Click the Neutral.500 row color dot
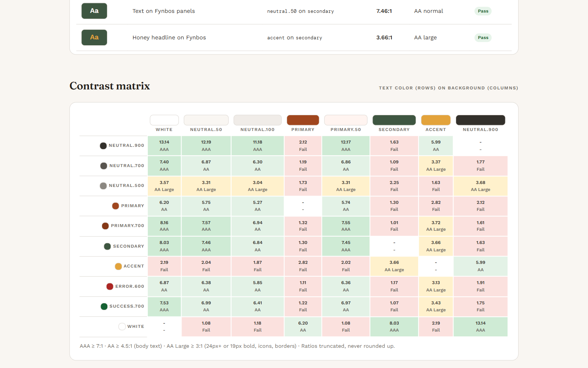This screenshot has width=588, height=368. click(103, 186)
